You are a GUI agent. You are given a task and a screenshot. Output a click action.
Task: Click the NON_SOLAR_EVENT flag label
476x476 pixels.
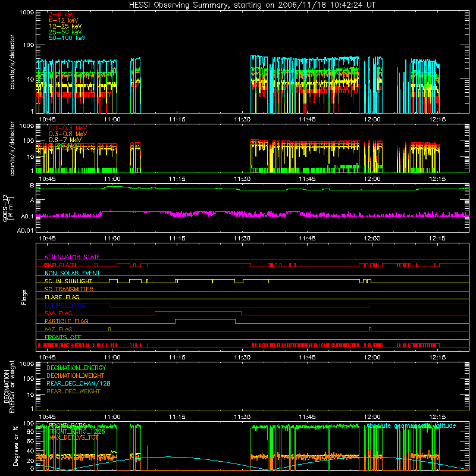(x=72, y=273)
